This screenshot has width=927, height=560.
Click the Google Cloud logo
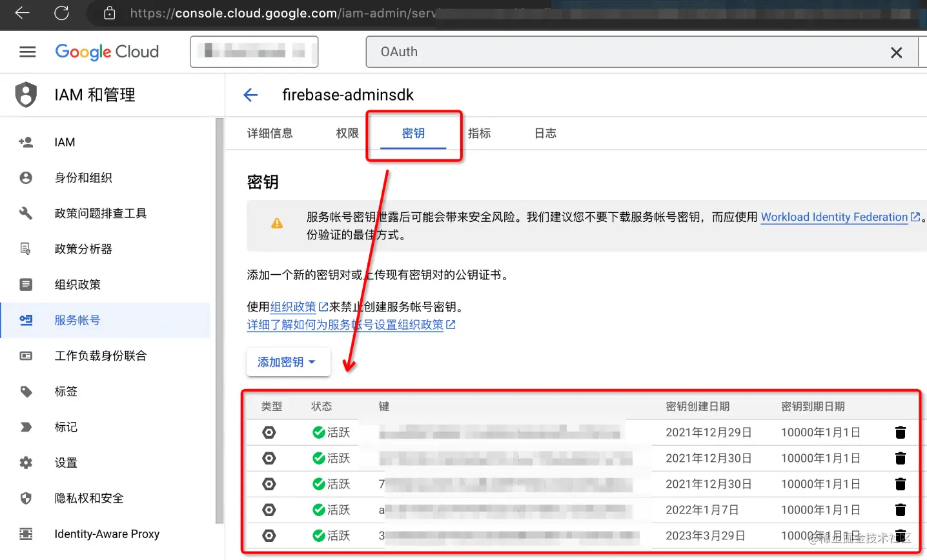tap(107, 52)
